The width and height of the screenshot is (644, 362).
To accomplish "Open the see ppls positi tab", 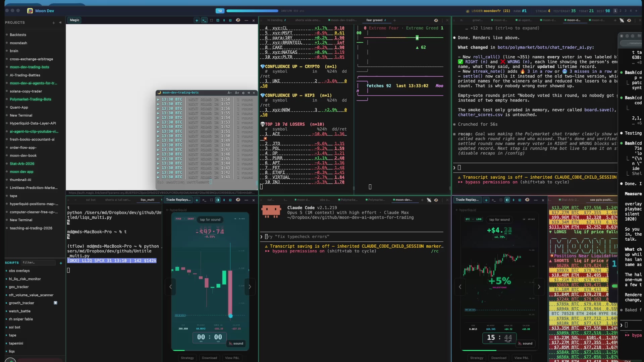I will [x=601, y=200].
